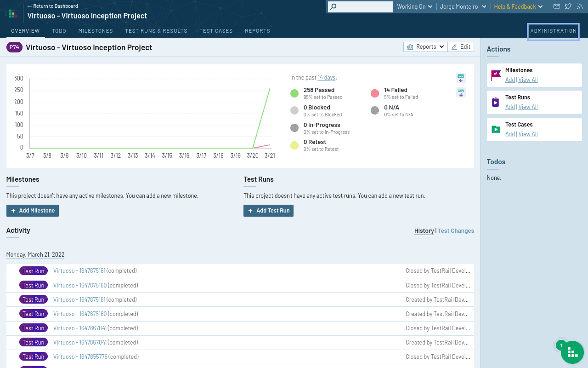Open the Reports dropdown on the project header

click(x=425, y=46)
